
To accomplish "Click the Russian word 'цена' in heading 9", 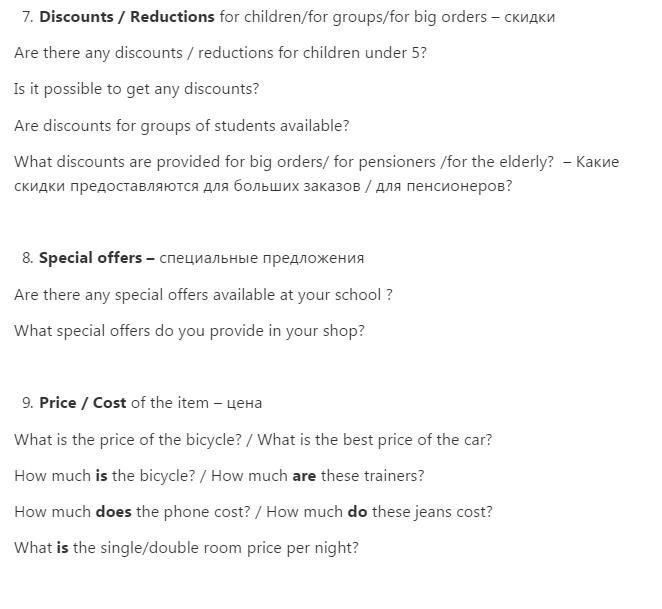I will click(244, 403).
